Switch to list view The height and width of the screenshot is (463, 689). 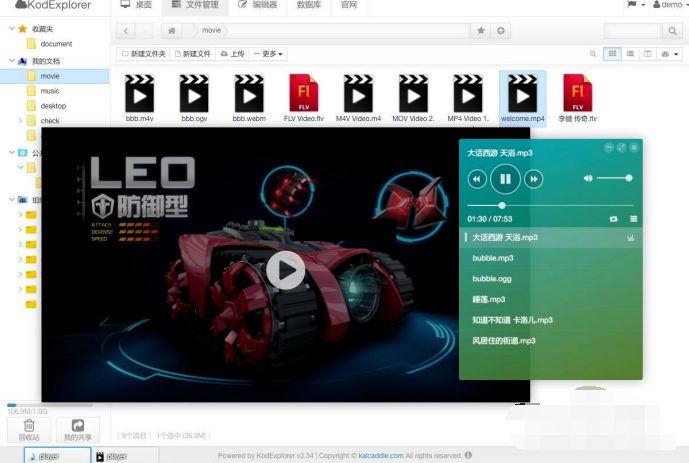click(x=630, y=54)
